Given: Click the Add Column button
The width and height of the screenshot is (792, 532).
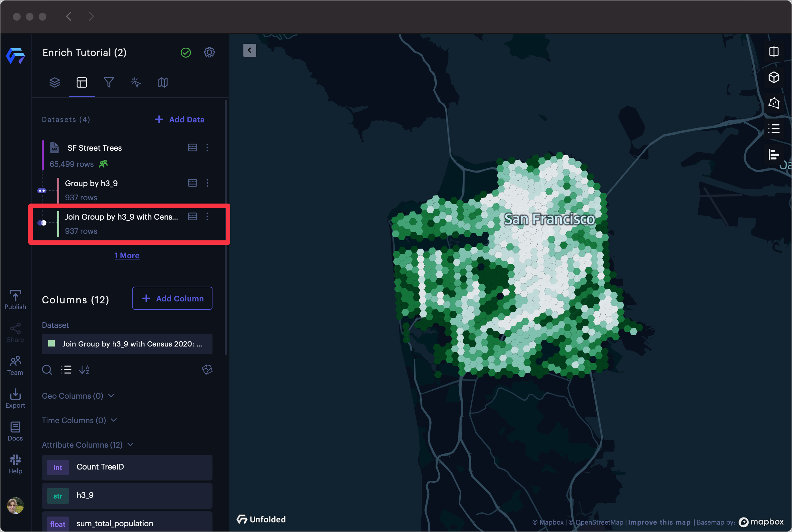Looking at the screenshot, I should pyautogui.click(x=173, y=299).
